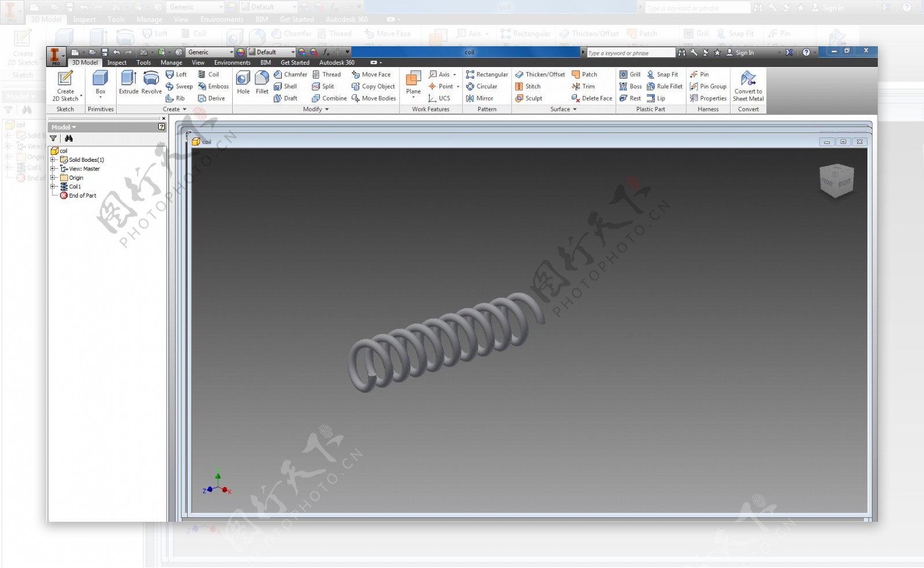Open the Derive command

coord(211,98)
